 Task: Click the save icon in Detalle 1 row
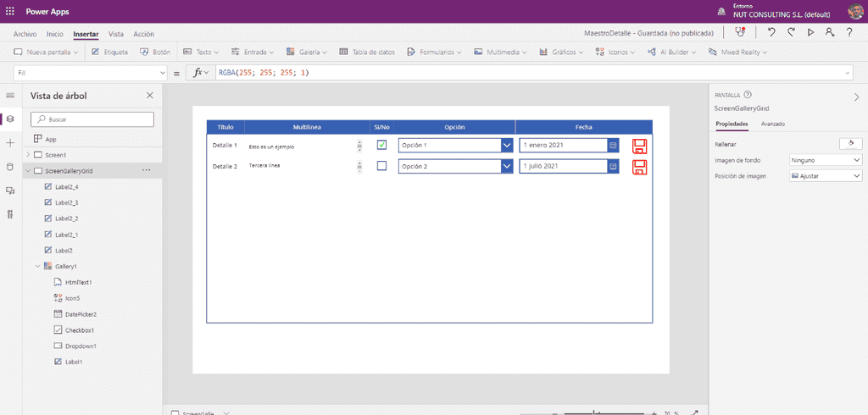[x=639, y=146]
